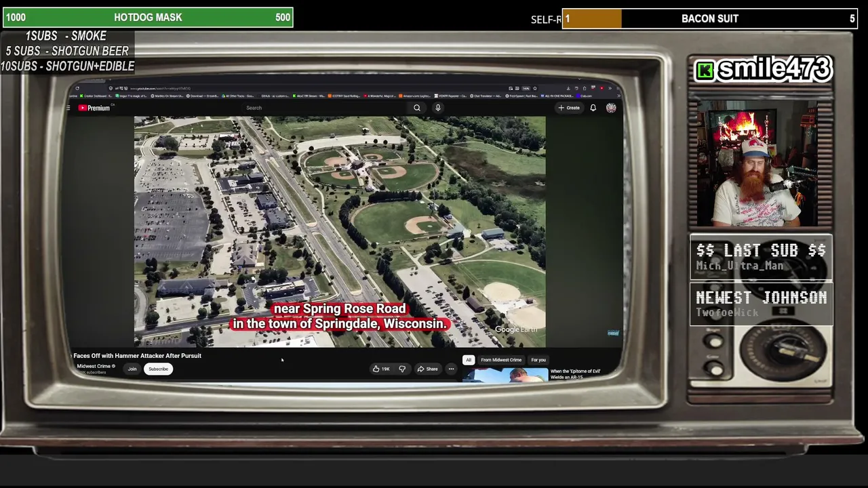The height and width of the screenshot is (488, 868).
Task: Click the 19K like count
Action: coord(386,369)
